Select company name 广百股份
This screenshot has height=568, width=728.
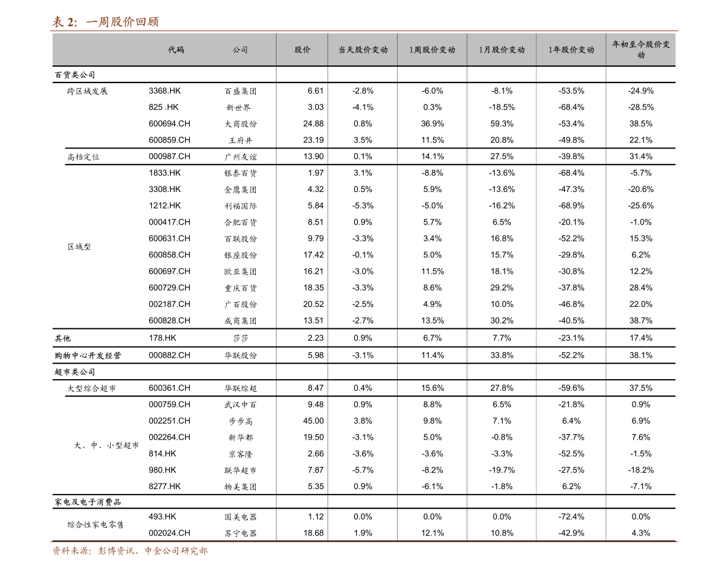click(240, 304)
